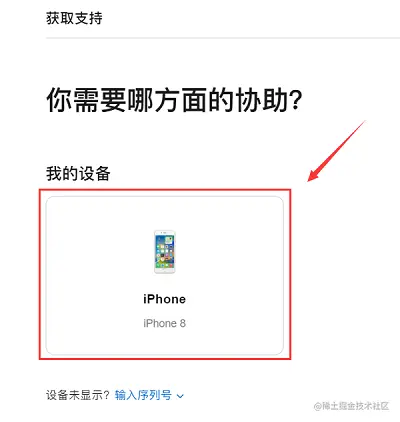Click the card area above the phone image
400x422 pixels.
(x=165, y=213)
